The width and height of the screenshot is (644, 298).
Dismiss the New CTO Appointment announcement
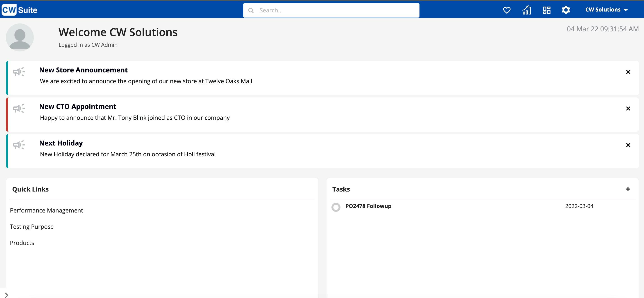click(628, 109)
